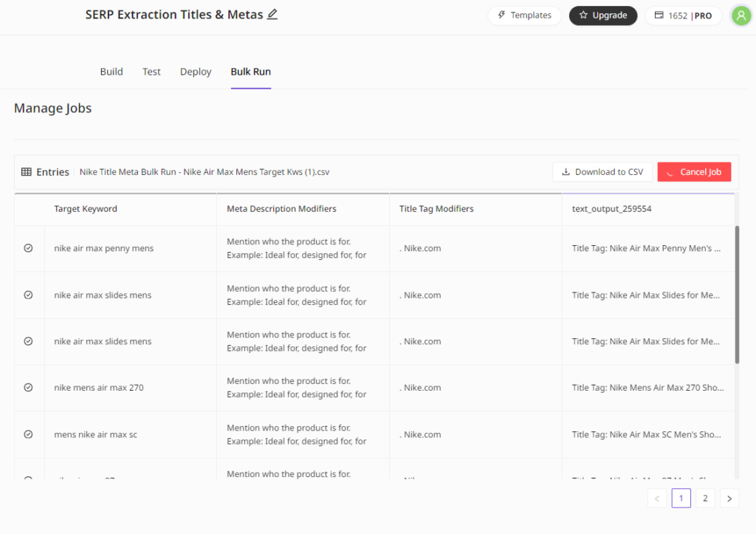Click the Manage Jobs heading
The width and height of the screenshot is (756, 534).
(x=52, y=108)
